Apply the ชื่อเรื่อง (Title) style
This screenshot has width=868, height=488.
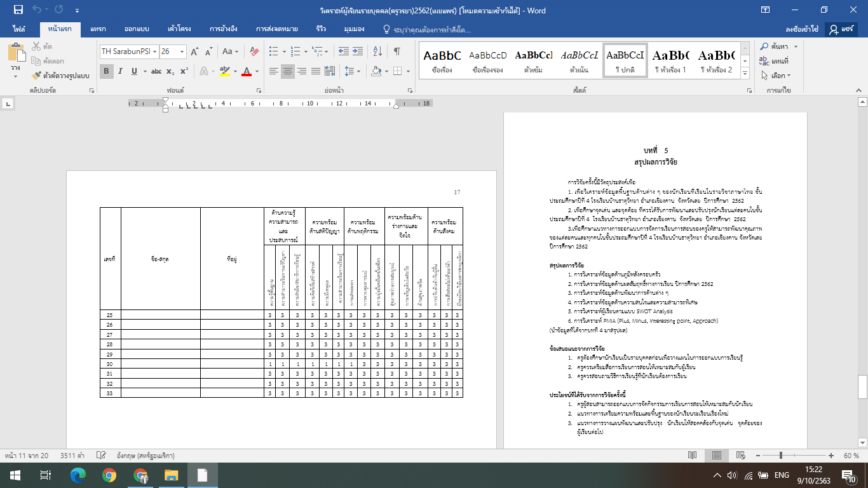[x=442, y=62]
